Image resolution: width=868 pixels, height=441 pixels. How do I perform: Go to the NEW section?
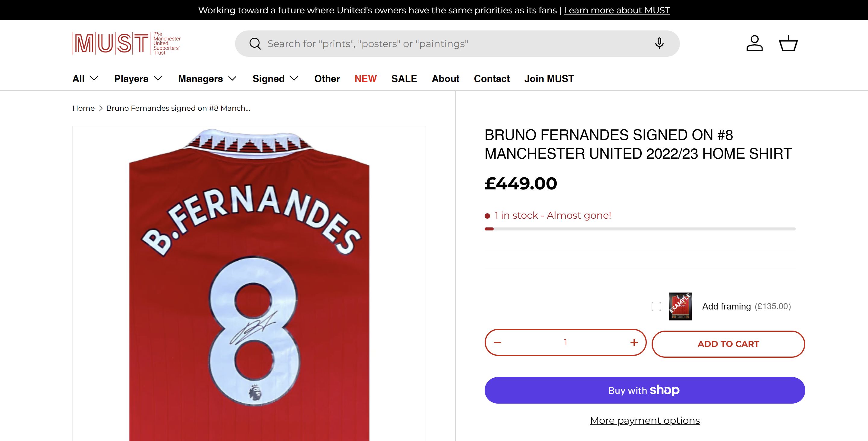pyautogui.click(x=365, y=78)
